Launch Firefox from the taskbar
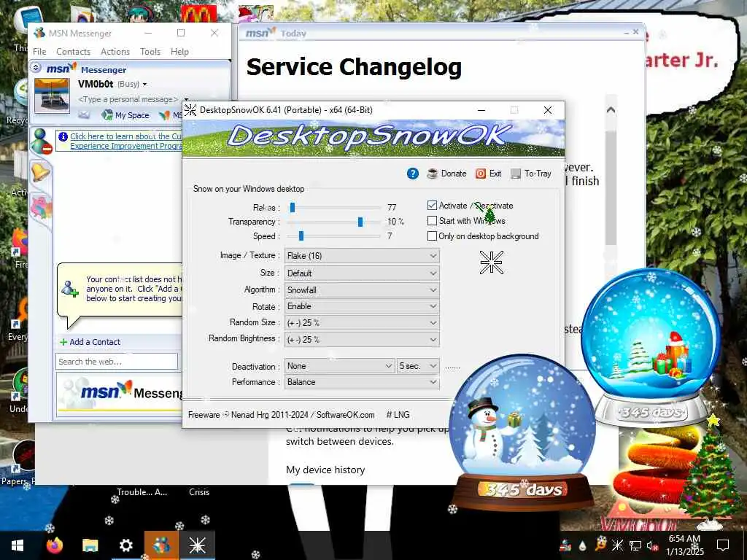This screenshot has width=747, height=560. tap(54, 545)
